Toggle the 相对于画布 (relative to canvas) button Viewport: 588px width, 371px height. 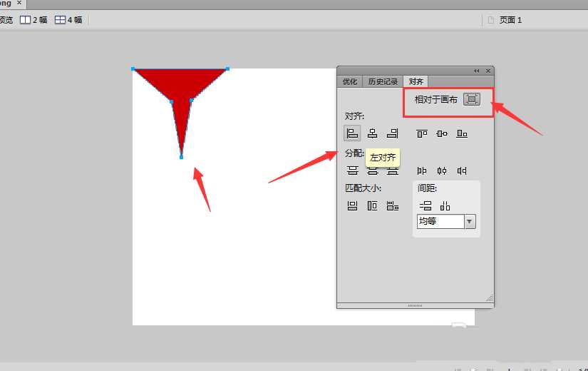(x=471, y=99)
